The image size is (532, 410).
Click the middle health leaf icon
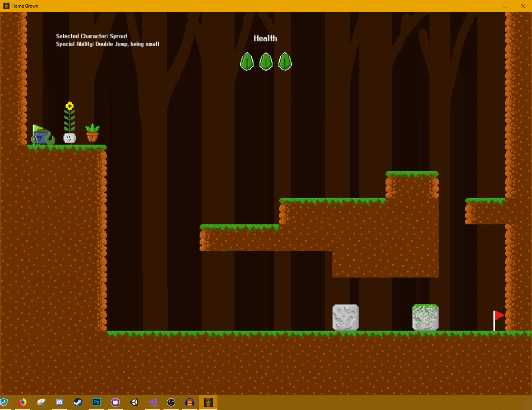click(266, 62)
